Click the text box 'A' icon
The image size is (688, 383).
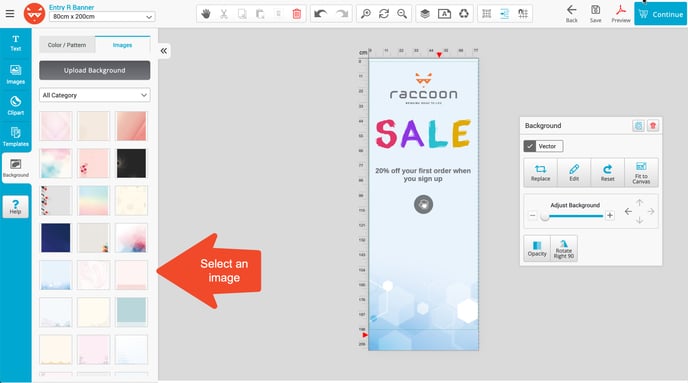coord(444,14)
